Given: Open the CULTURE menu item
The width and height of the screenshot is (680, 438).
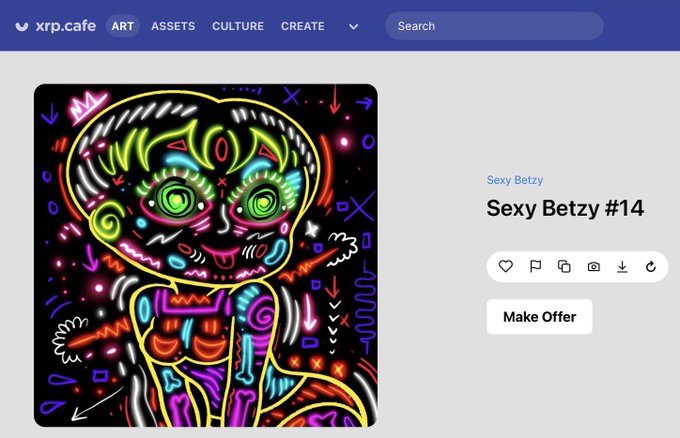Looking at the screenshot, I should coord(238,26).
